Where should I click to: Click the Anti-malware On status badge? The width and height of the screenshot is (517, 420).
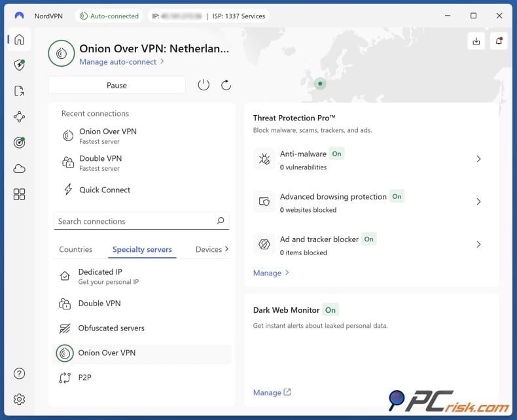tap(336, 154)
